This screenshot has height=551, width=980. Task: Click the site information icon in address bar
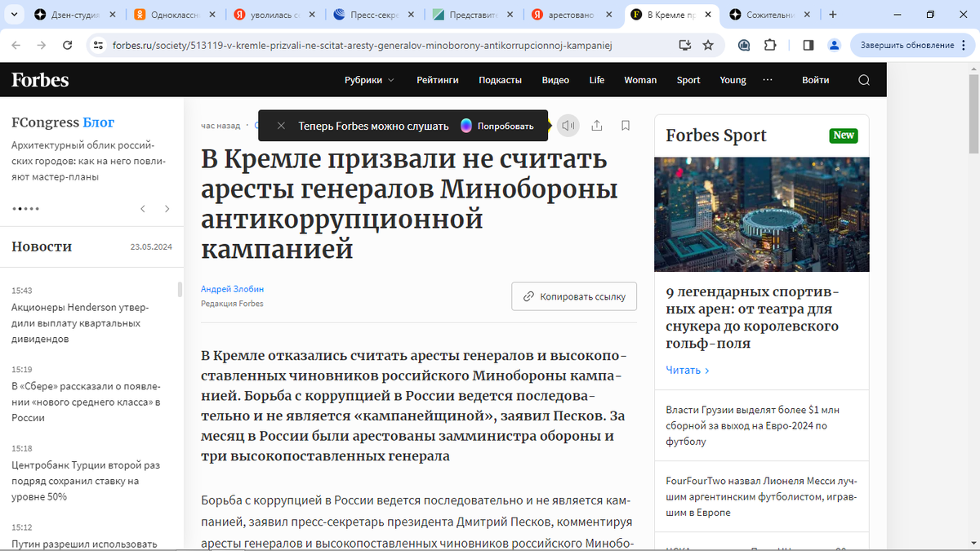[98, 45]
